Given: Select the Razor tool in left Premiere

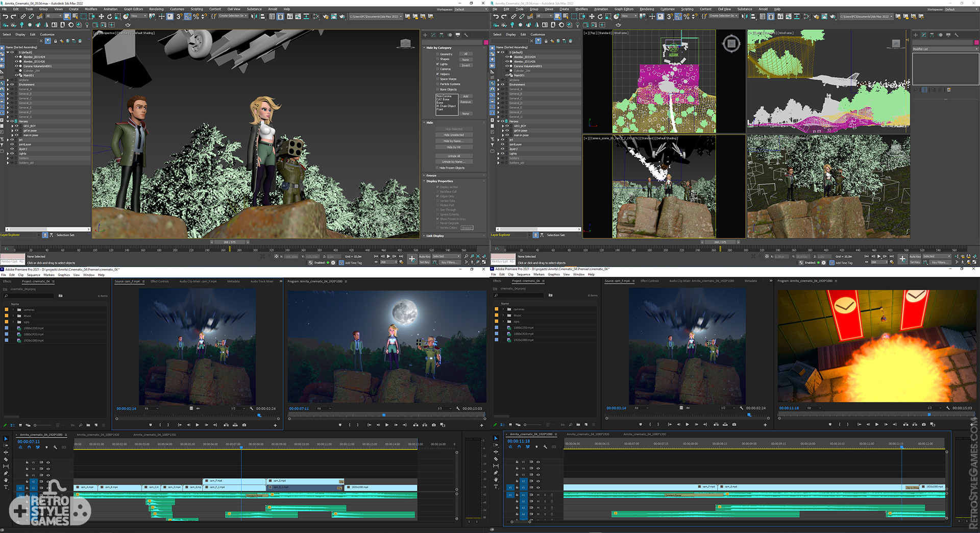Looking at the screenshot, I should click(x=6, y=459).
